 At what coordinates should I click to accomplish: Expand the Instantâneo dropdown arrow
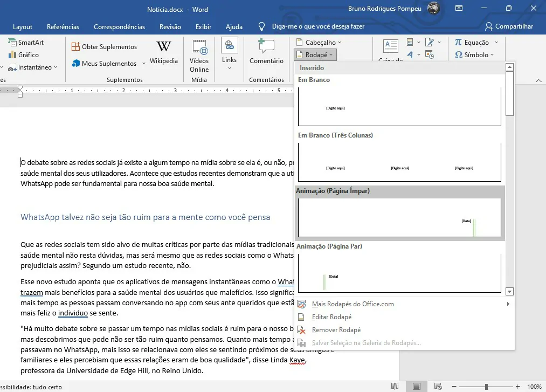(56, 67)
